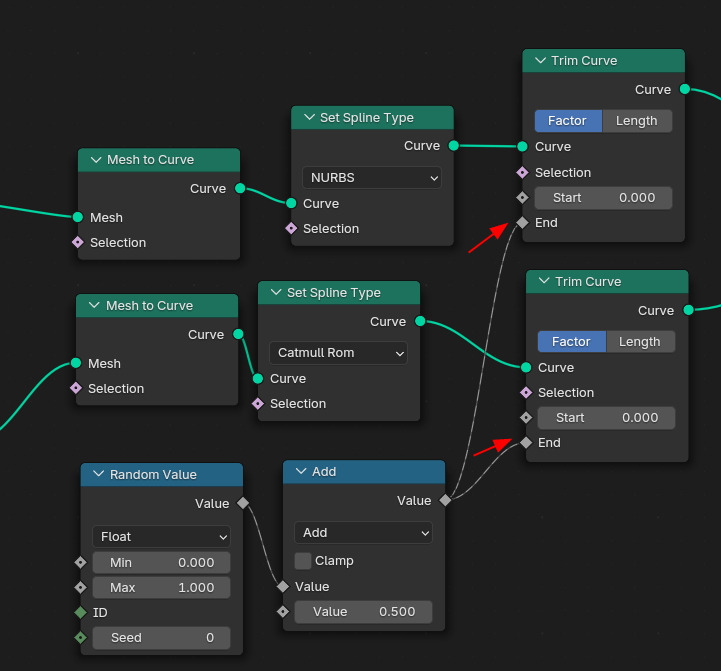This screenshot has height=671, width=721.
Task: Click Value output socket of Random Value node
Action: pos(243,503)
